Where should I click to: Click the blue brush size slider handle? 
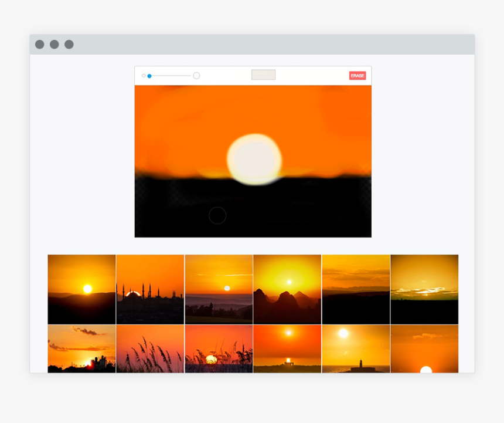pyautogui.click(x=149, y=76)
